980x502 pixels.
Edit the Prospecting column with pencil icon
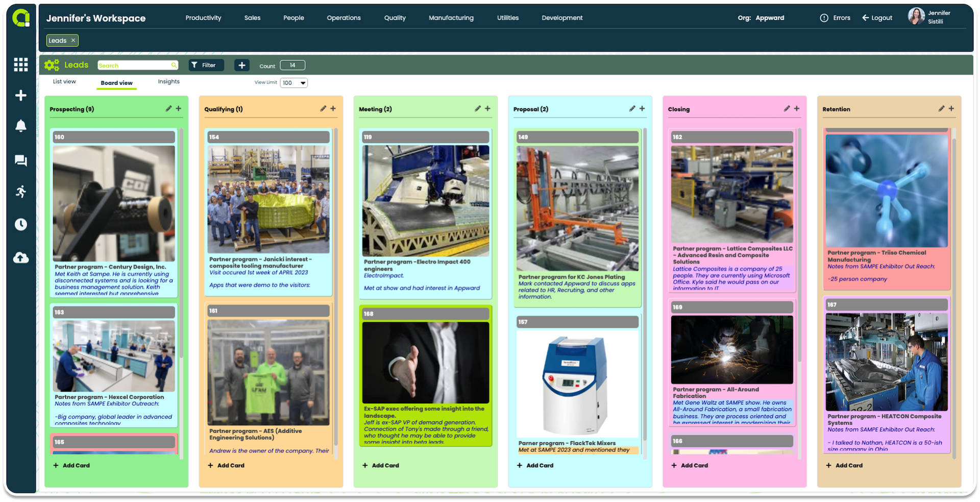click(168, 108)
